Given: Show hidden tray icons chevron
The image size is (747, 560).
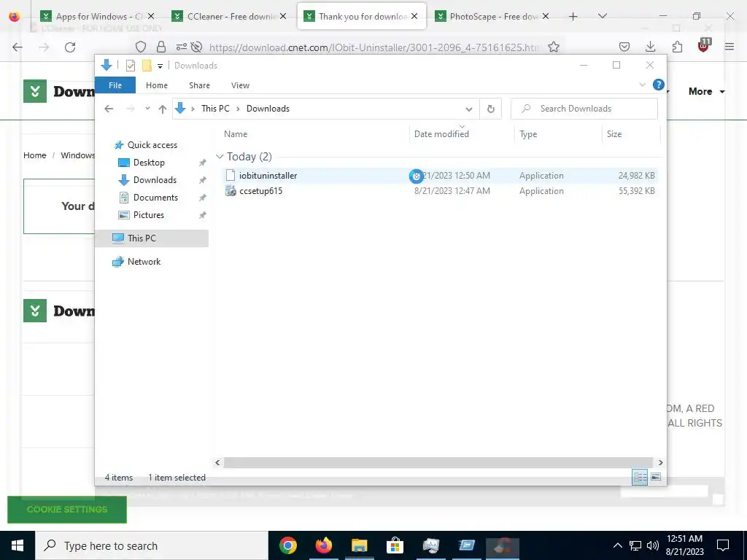Looking at the screenshot, I should point(617,545).
